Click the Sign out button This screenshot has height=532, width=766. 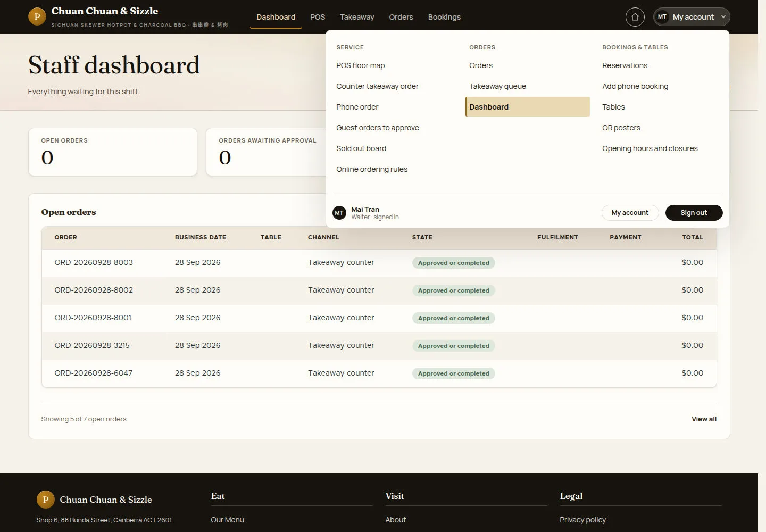tap(694, 213)
